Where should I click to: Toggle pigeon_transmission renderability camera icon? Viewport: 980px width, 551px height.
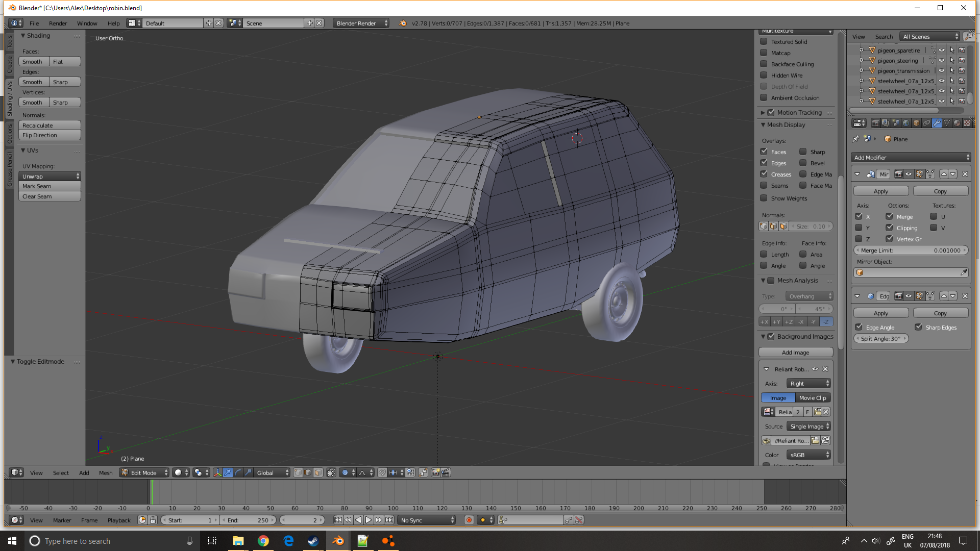962,70
